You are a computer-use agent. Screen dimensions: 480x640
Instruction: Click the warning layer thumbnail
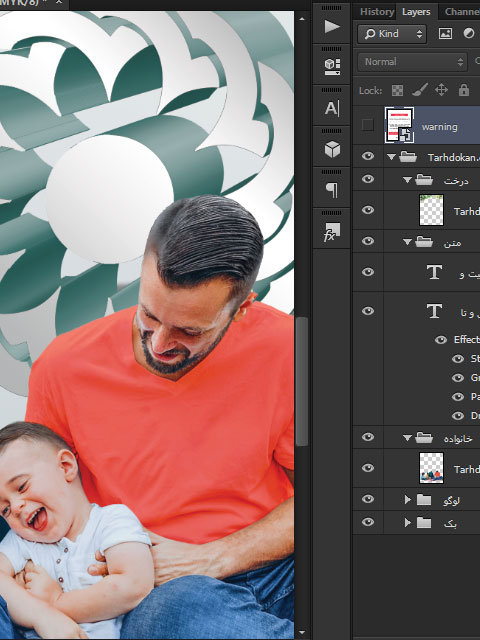tap(399, 125)
